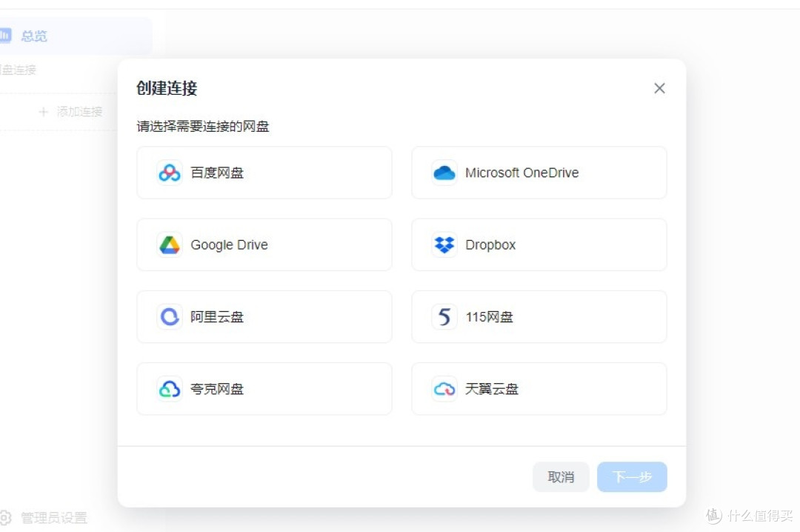Pick the Google Drive label text
Viewport: 800px width, 532px height.
coord(229,245)
